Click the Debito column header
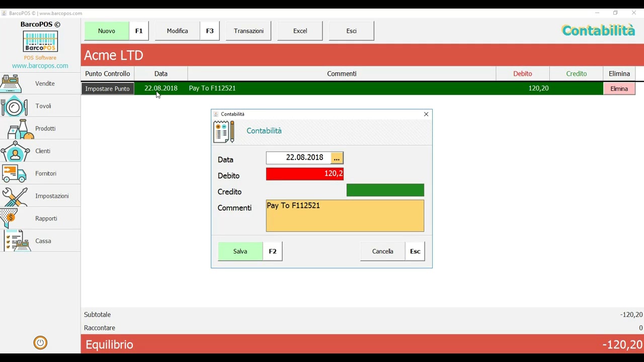This screenshot has width=644, height=362. 523,73
